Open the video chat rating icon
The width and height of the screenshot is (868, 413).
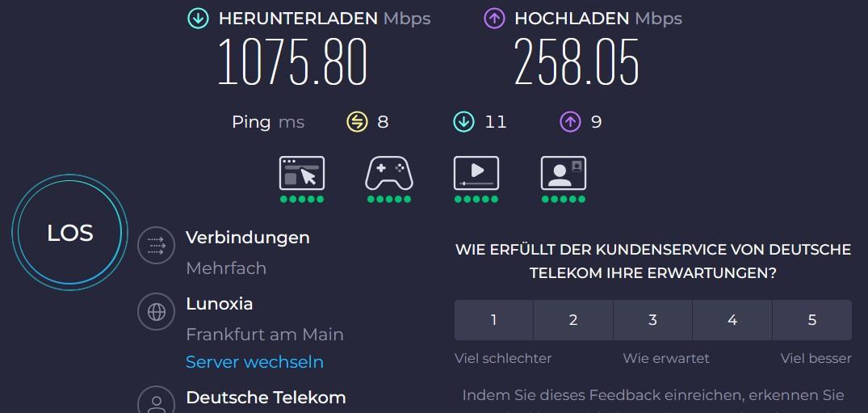pyautogui.click(x=563, y=173)
